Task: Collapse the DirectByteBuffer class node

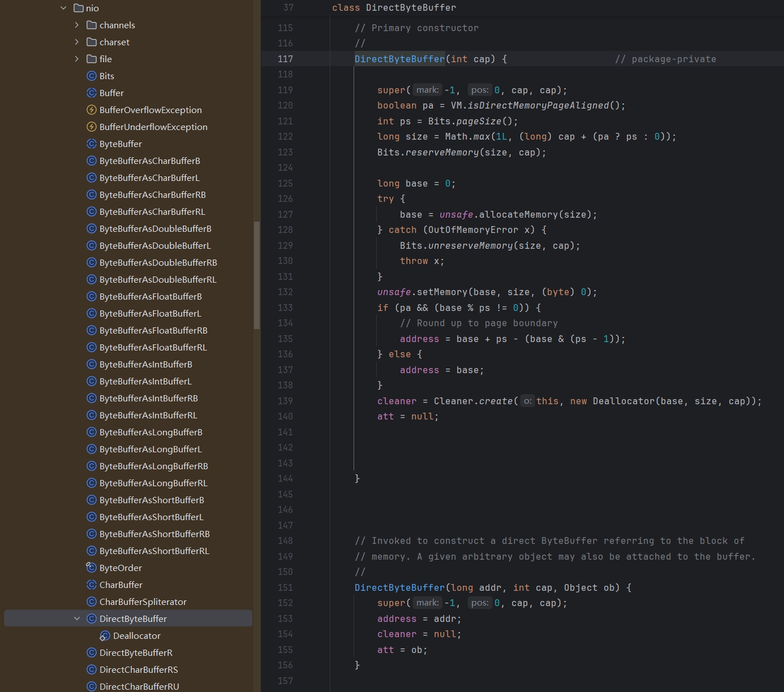Action: click(77, 619)
